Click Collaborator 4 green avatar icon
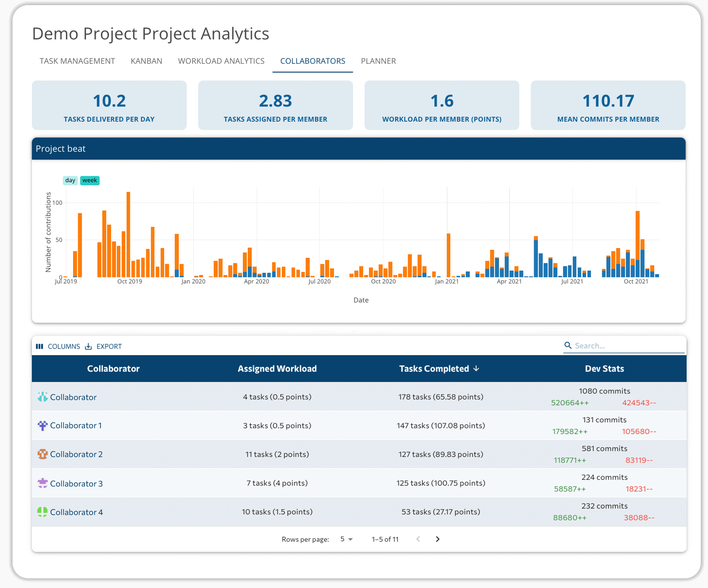 coord(43,512)
